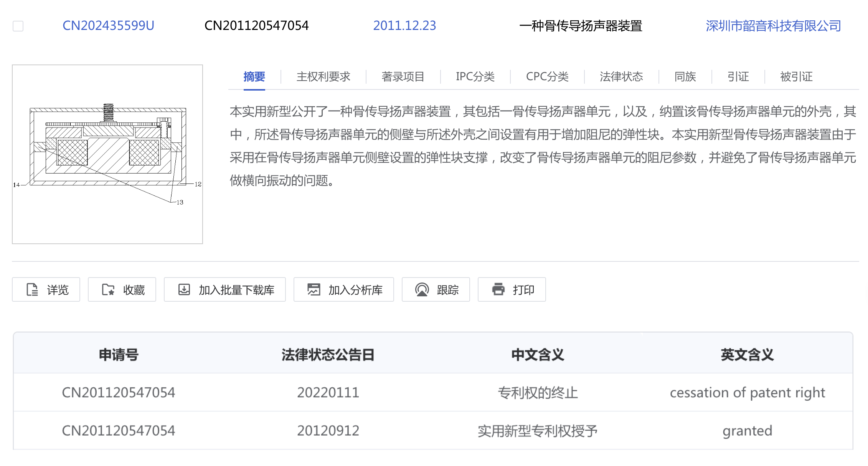Viewport: 868px width, 466px height.
Task: Select date cell 20120912
Action: click(328, 431)
